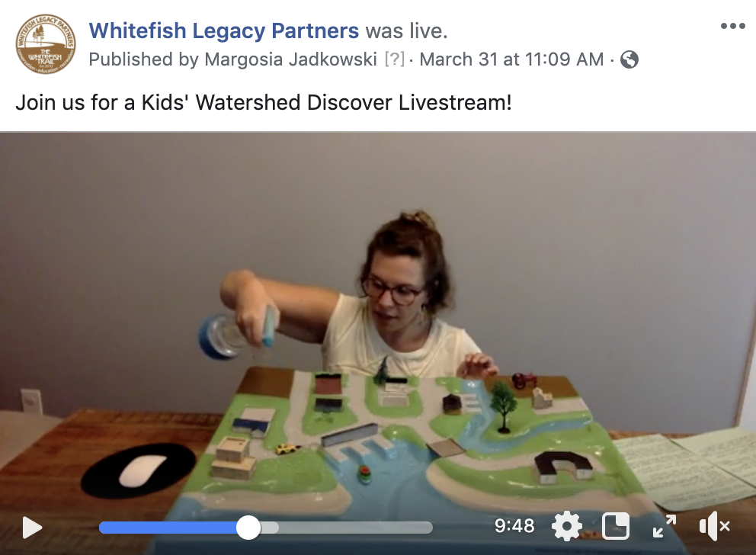Click the white video progress slider handle
756x555 pixels.
pos(248,528)
